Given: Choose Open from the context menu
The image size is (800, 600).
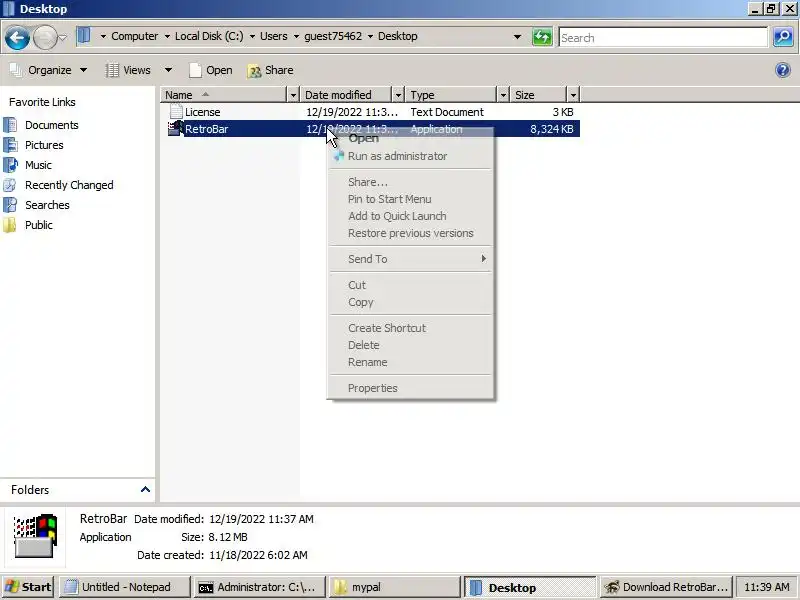Looking at the screenshot, I should (410, 139).
